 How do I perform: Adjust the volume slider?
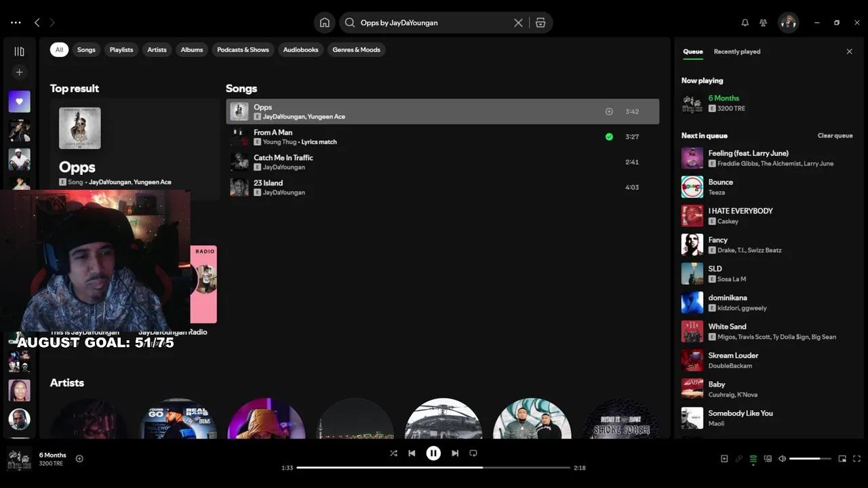[x=810, y=459]
